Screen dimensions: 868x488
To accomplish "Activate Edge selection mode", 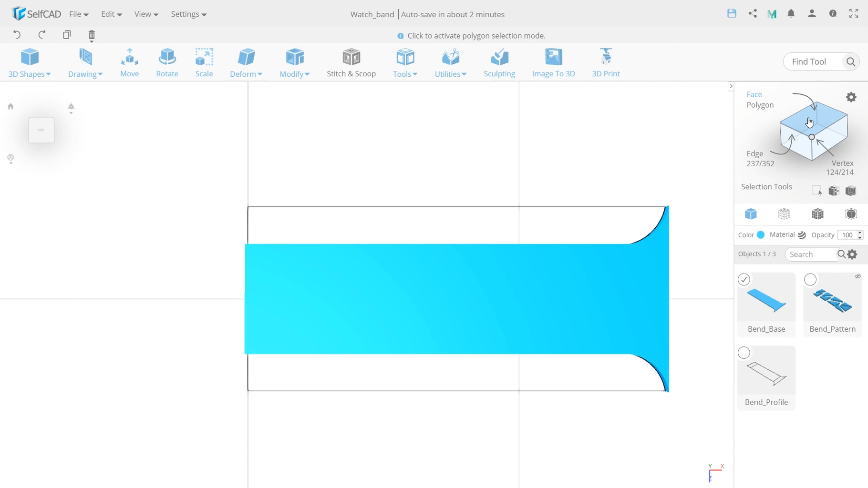I will [x=760, y=158].
